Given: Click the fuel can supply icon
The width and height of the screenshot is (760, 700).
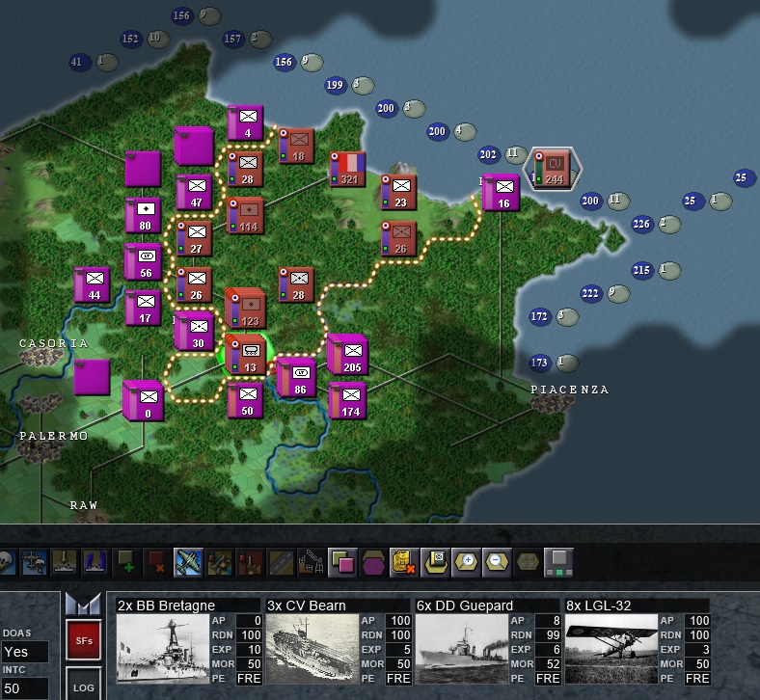Looking at the screenshot, I should coord(404,562).
